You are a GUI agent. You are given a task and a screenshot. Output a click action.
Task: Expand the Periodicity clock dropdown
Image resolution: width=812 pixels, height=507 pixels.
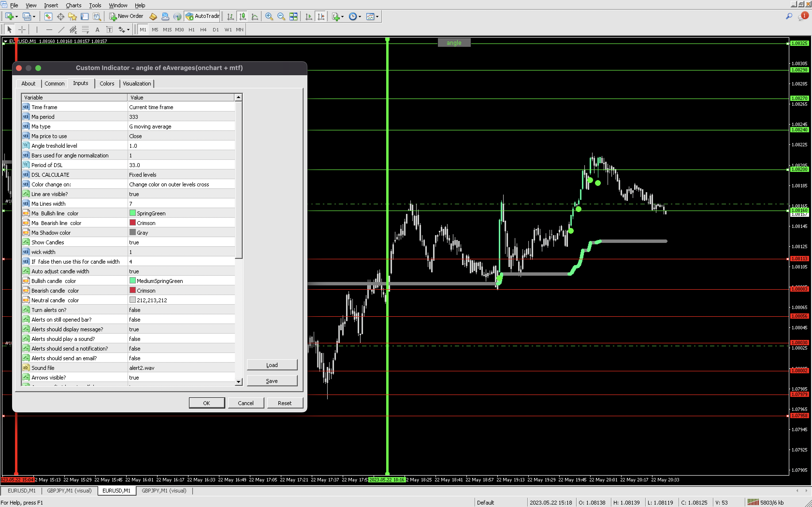[x=360, y=16]
